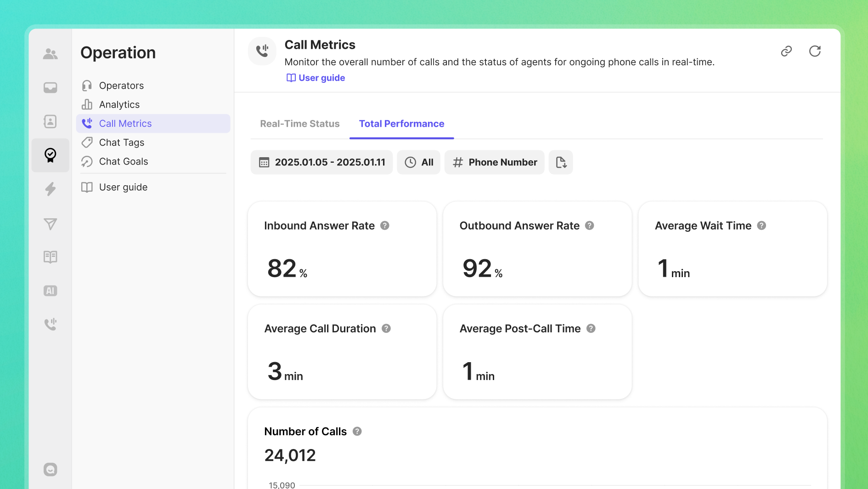Click the export file download icon
The image size is (868, 489).
561,162
